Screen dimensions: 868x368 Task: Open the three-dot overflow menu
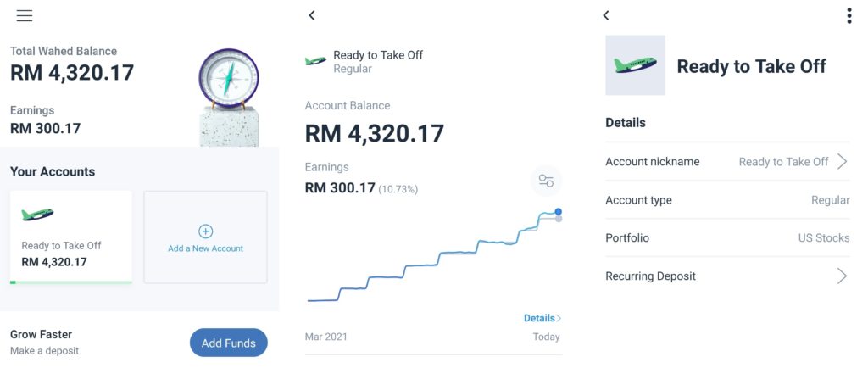pyautogui.click(x=849, y=15)
